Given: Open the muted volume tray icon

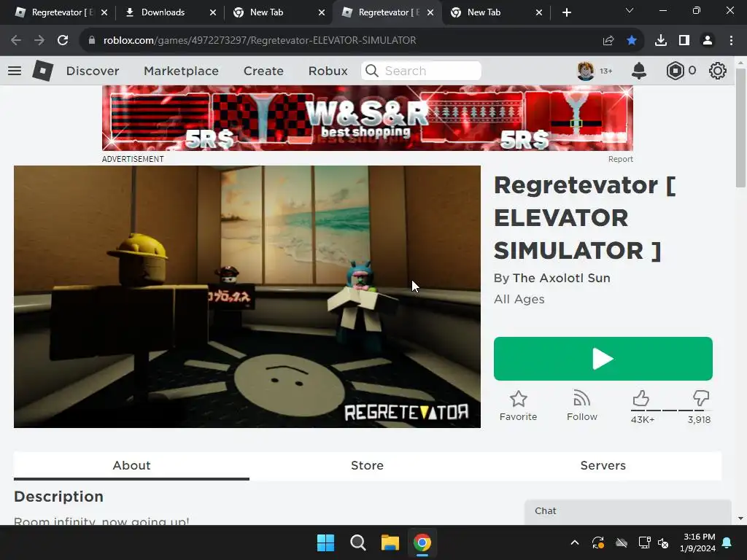Looking at the screenshot, I should 663,542.
